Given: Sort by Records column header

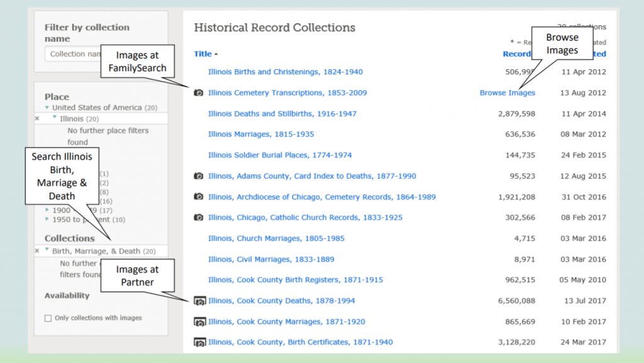Looking at the screenshot, I should 517,54.
